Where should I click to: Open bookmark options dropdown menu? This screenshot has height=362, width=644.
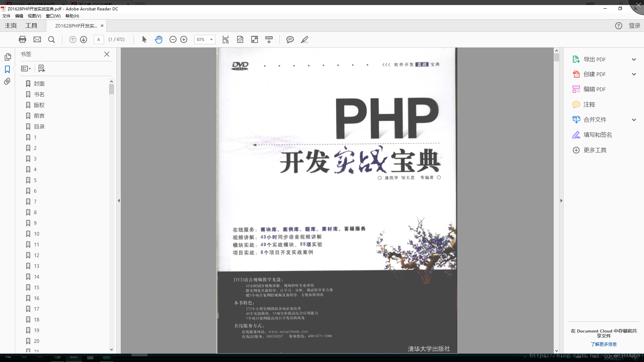(26, 68)
